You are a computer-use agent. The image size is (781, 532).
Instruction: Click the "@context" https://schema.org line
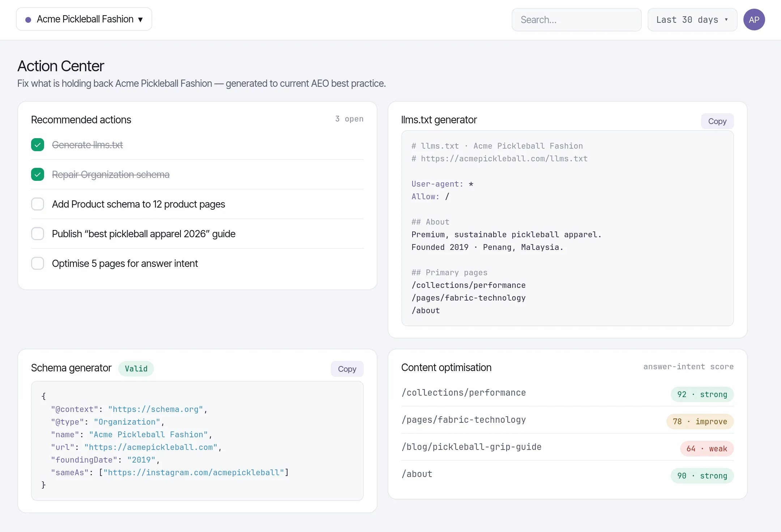[x=129, y=409]
